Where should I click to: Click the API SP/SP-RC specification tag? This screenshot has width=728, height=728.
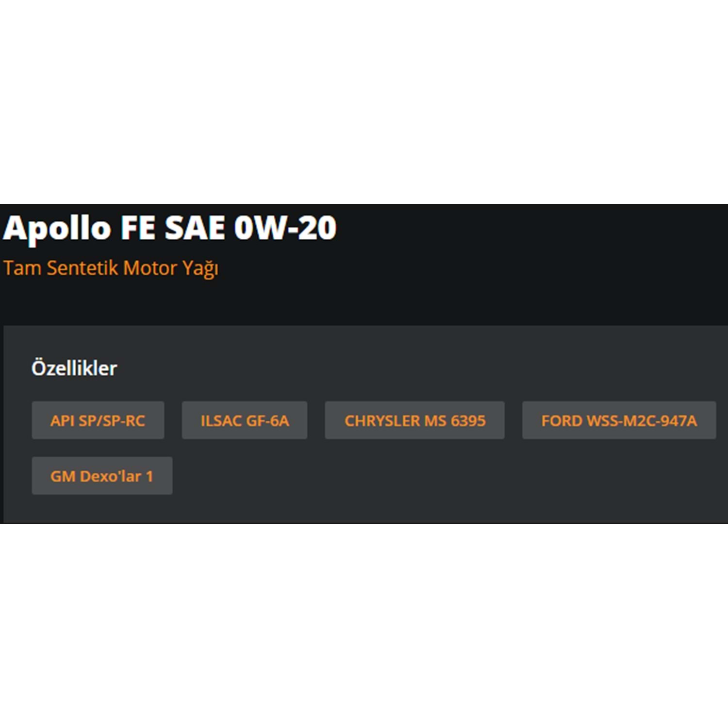tap(98, 420)
